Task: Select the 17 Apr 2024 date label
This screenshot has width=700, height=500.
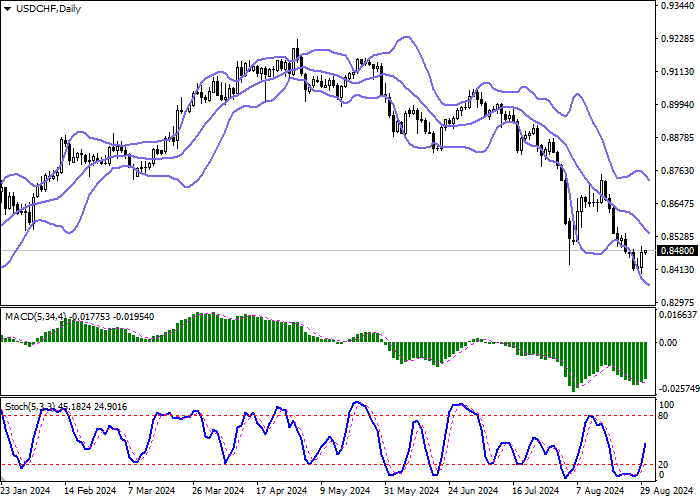Action: pyautogui.click(x=282, y=491)
